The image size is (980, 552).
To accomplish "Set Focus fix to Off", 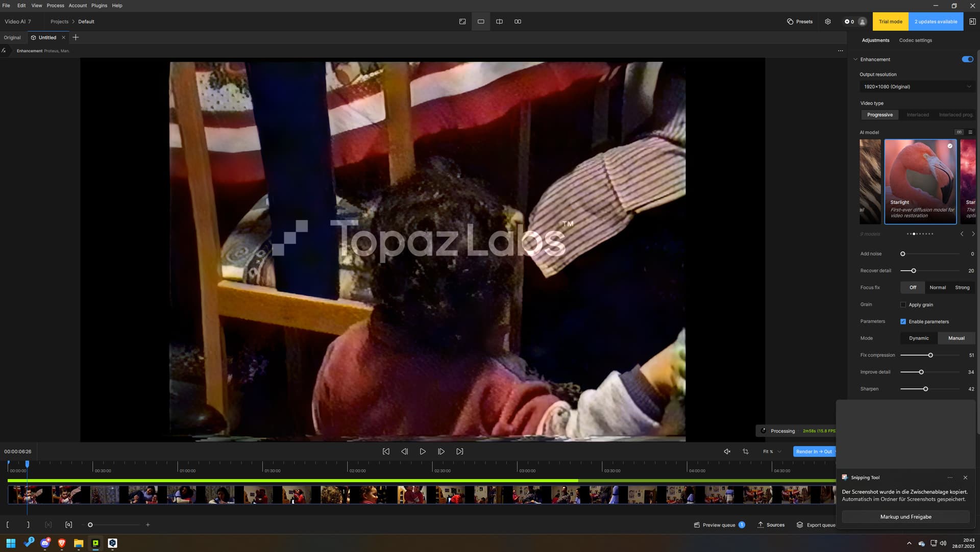I will click(913, 288).
